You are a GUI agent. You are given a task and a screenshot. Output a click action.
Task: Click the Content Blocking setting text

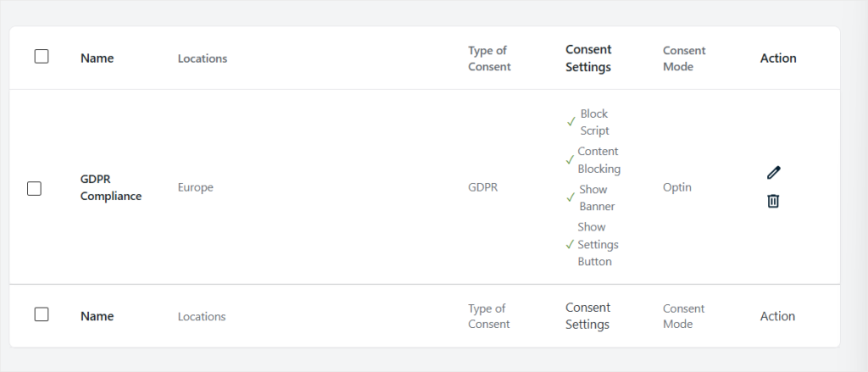pyautogui.click(x=599, y=160)
